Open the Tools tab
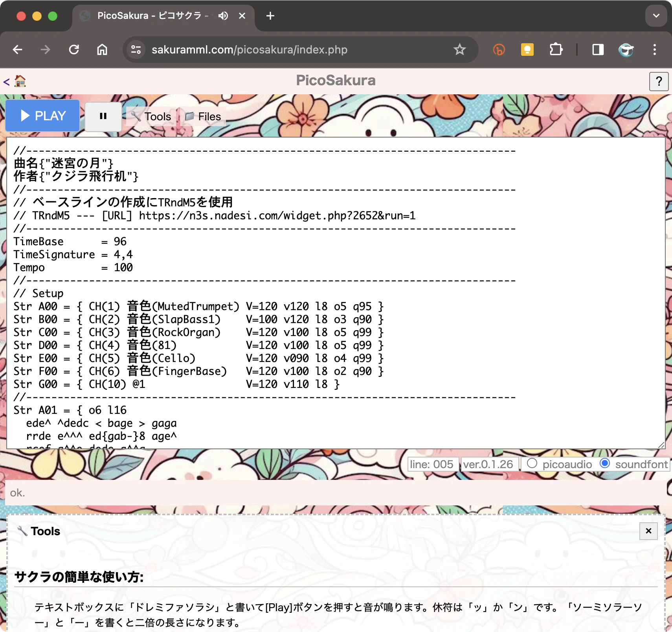Screen dimensions: 672x632 (x=151, y=116)
